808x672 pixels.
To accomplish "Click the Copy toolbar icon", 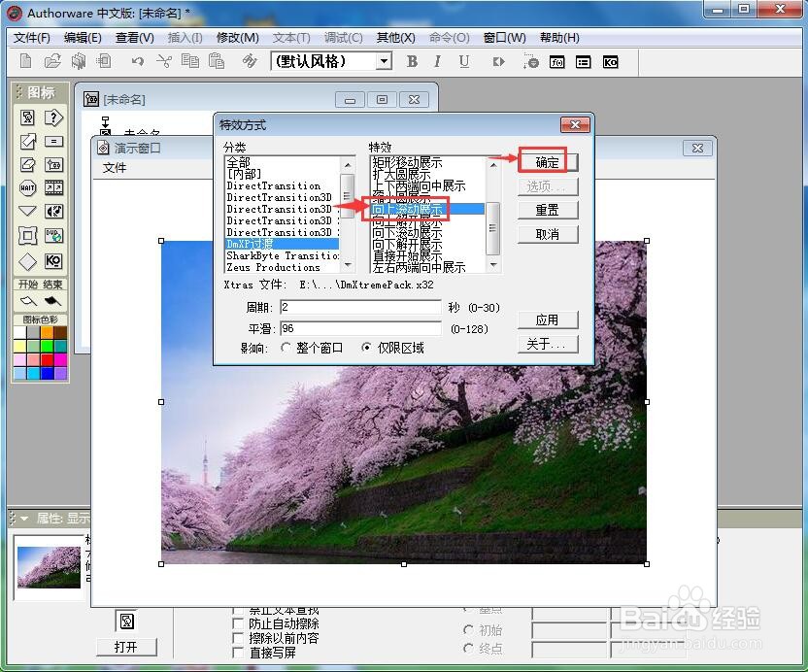I will point(190,61).
